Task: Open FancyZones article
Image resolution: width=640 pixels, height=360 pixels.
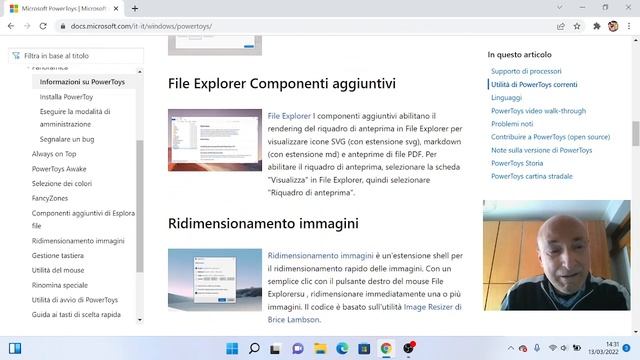Action: click(50, 198)
